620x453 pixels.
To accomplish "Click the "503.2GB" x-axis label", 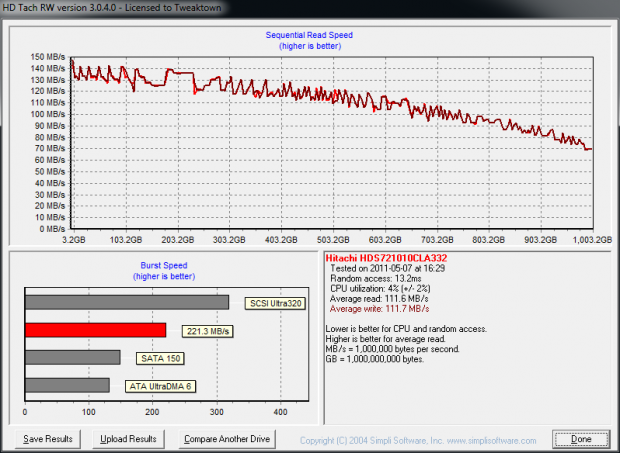I will coord(333,240).
